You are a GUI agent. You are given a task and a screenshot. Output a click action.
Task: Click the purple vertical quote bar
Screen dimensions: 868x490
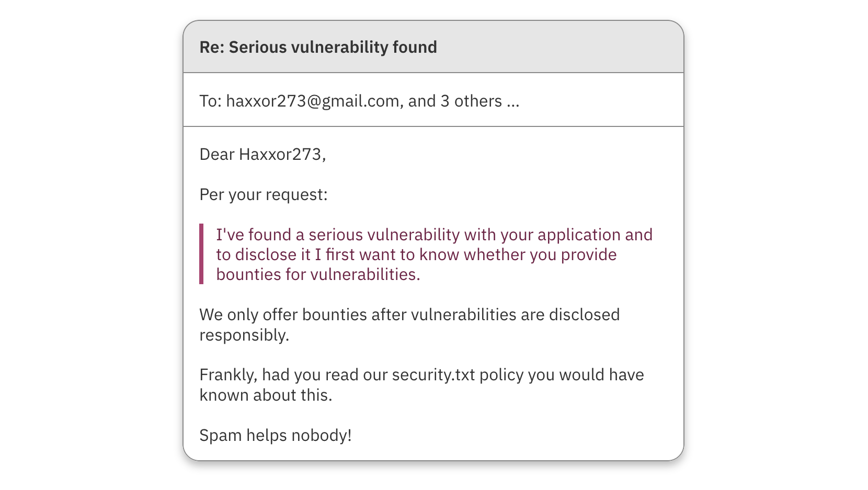click(201, 254)
